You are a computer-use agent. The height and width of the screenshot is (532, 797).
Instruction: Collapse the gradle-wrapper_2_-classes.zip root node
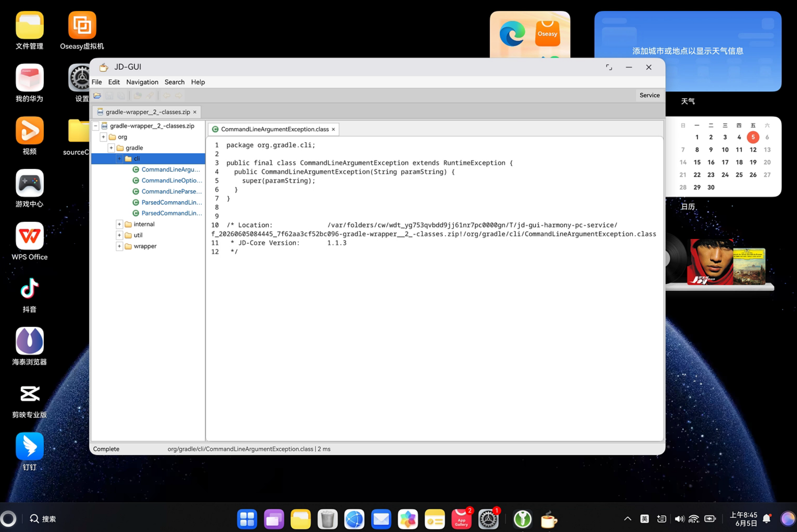(96, 126)
